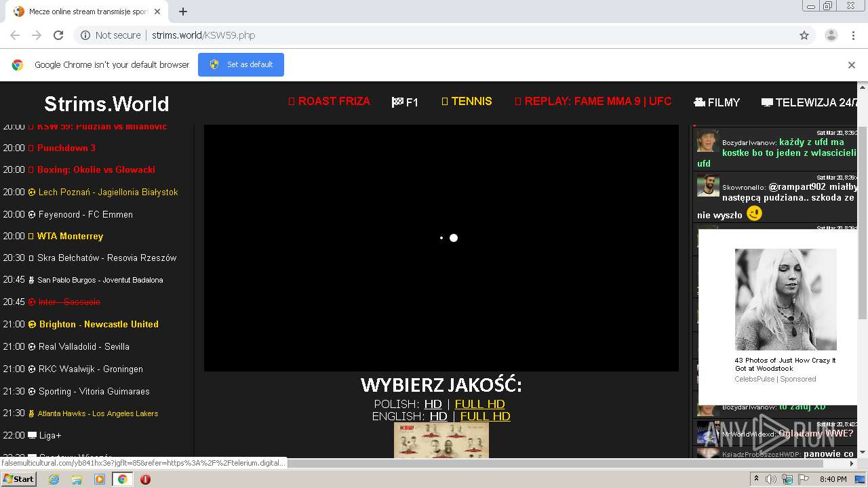Image resolution: width=868 pixels, height=488 pixels.
Task: Click BozydarIwanow chat avatar
Action: tap(708, 141)
